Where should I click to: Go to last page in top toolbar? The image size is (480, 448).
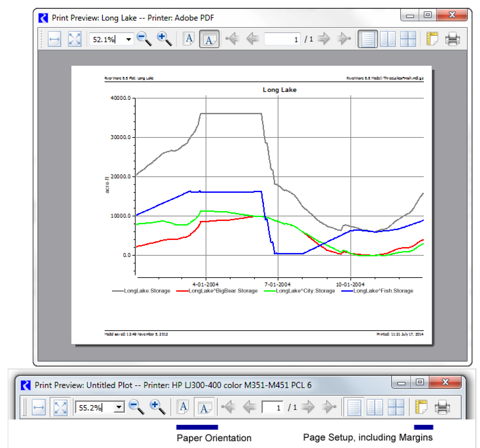[x=344, y=39]
